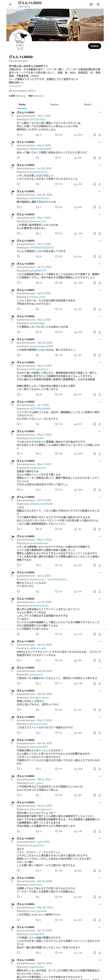
Task: Share the May 7, 2025 post
Action: click(x=99, y=234)
